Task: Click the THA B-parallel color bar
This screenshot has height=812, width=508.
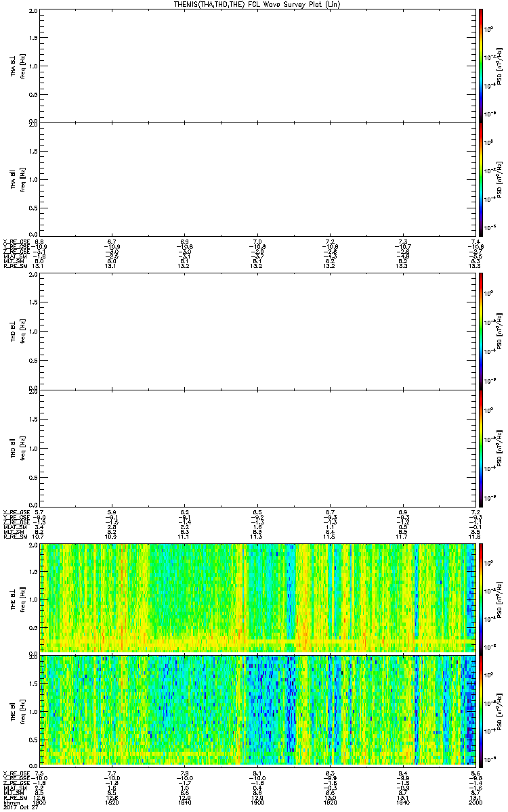Action: click(481, 180)
